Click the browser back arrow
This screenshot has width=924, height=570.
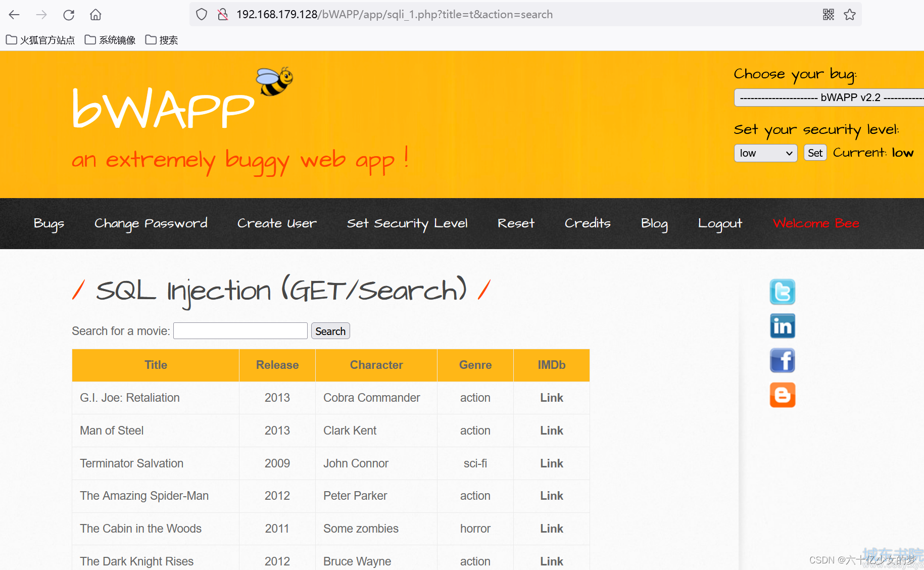[x=14, y=15]
